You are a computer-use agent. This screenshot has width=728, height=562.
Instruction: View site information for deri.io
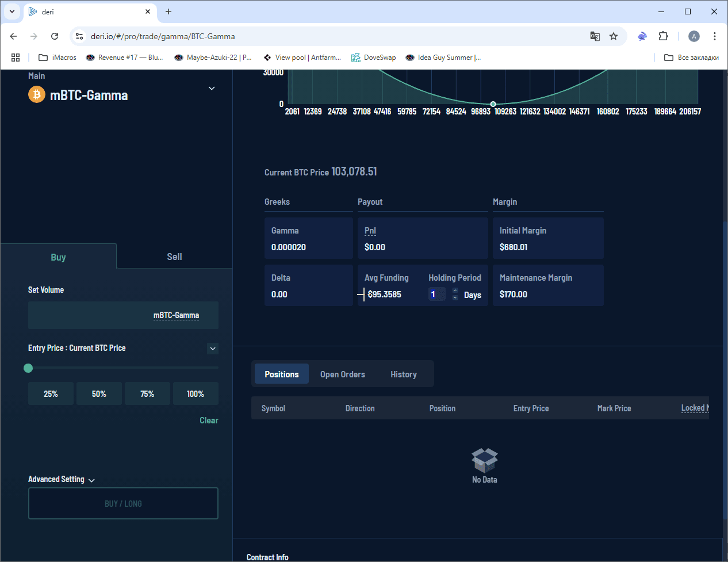click(79, 36)
